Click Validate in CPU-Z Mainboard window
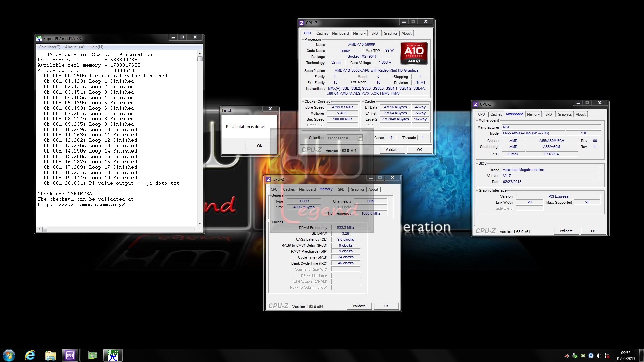The height and width of the screenshot is (362, 644). click(x=566, y=231)
